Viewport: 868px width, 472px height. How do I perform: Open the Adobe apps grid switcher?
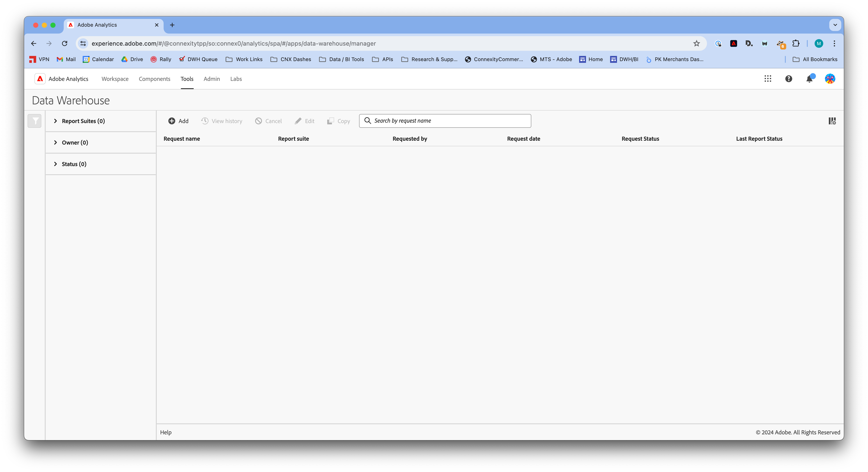pyautogui.click(x=768, y=79)
